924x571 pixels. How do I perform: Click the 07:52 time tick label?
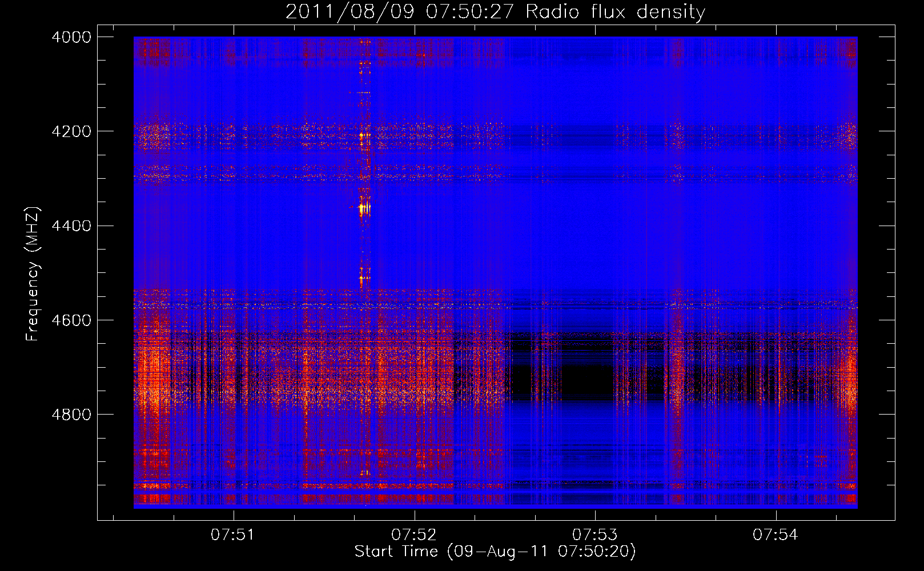click(x=413, y=535)
